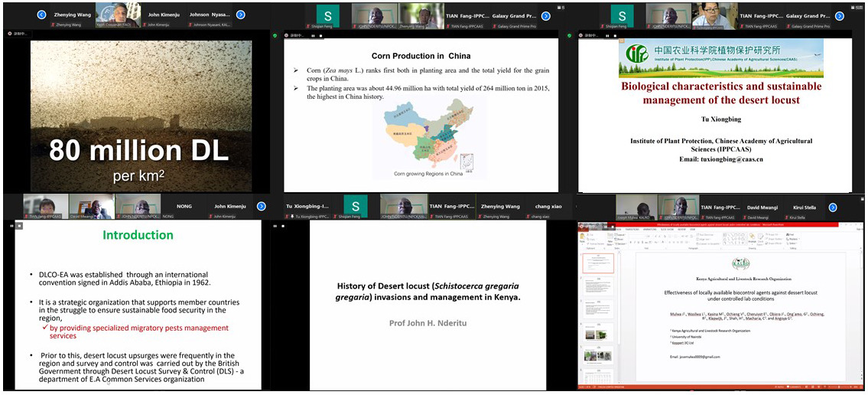This screenshot has height=395, width=868.
Task: Click recording indicator in 80 million DL panel
Action: point(18,34)
